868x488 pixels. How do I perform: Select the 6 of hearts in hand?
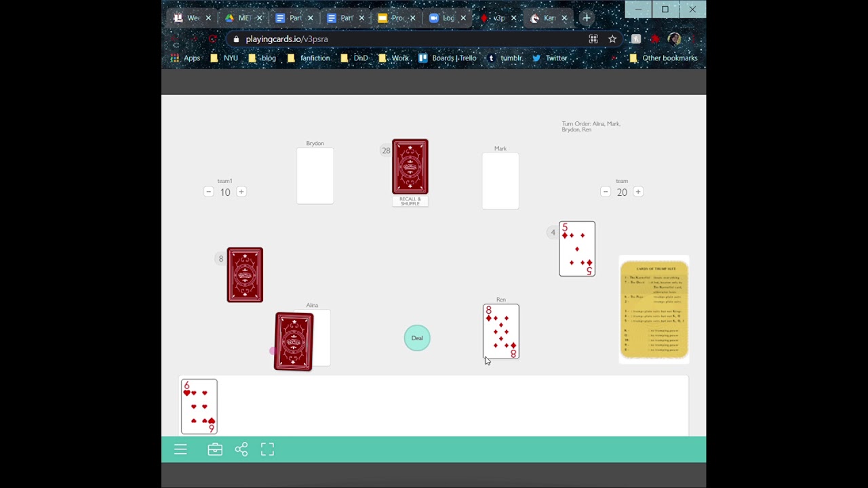coord(199,407)
